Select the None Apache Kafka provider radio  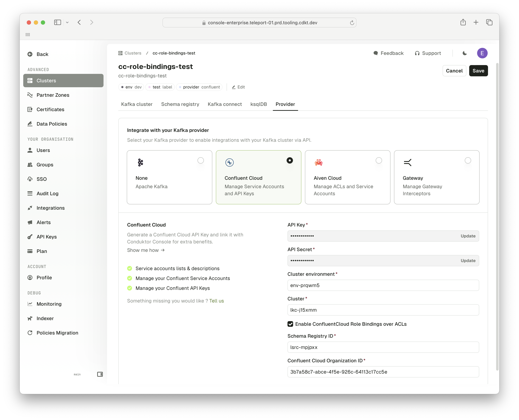[x=201, y=160]
